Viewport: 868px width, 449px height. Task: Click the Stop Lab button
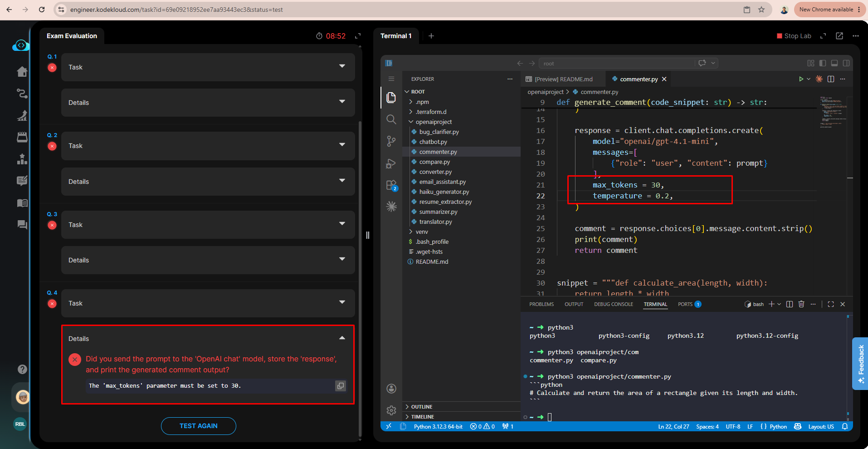tap(794, 36)
